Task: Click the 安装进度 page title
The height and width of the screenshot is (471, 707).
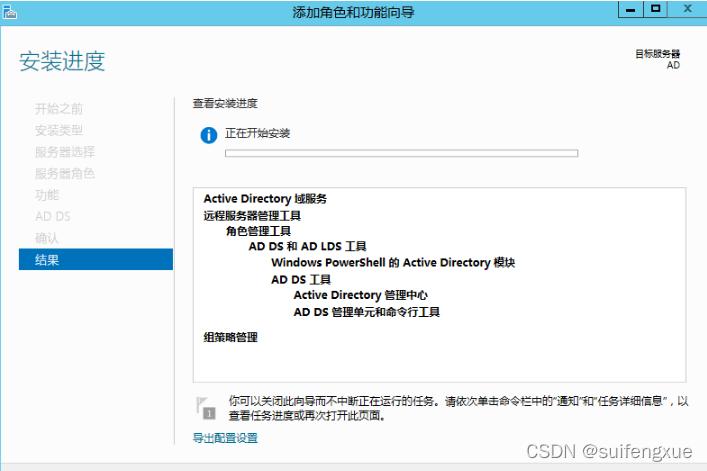Action: pos(62,61)
